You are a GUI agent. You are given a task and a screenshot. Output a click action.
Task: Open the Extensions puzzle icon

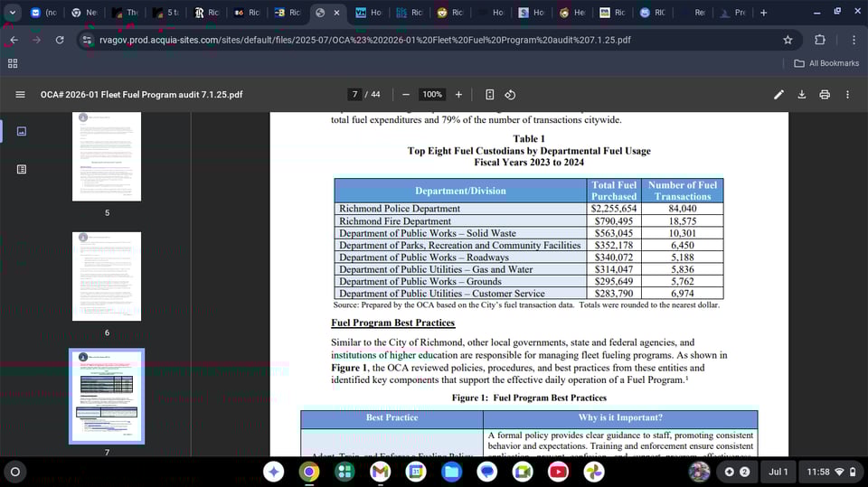pyautogui.click(x=820, y=40)
